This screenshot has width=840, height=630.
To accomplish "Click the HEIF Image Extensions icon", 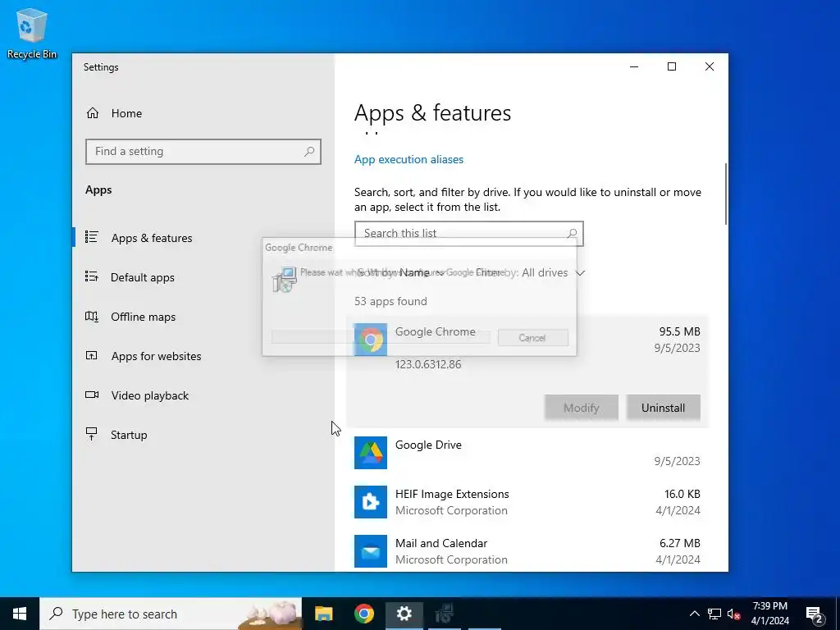I will coord(370,502).
